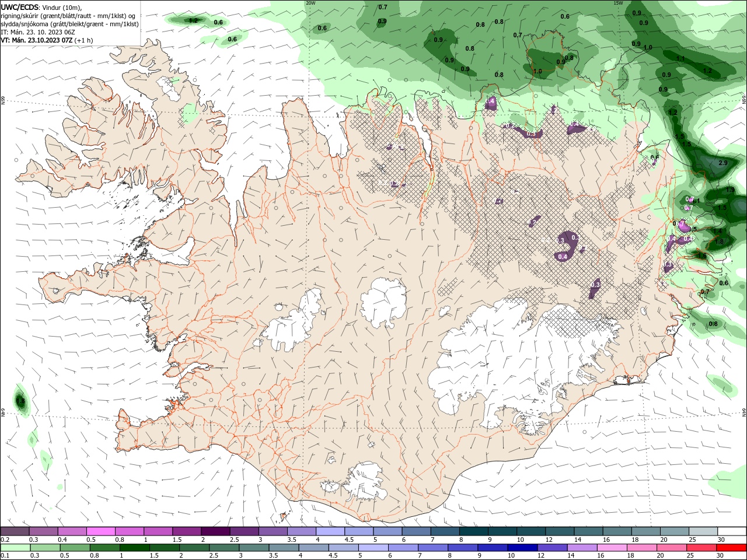Click the UWC/ECDS title text

pyautogui.click(x=20, y=7)
